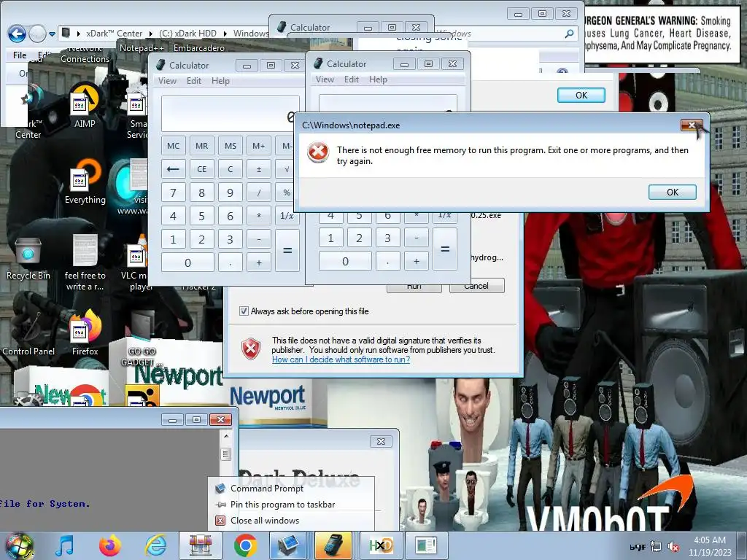The image size is (747, 560).
Task: Open Help menu in right Calculator
Action: [x=378, y=79]
